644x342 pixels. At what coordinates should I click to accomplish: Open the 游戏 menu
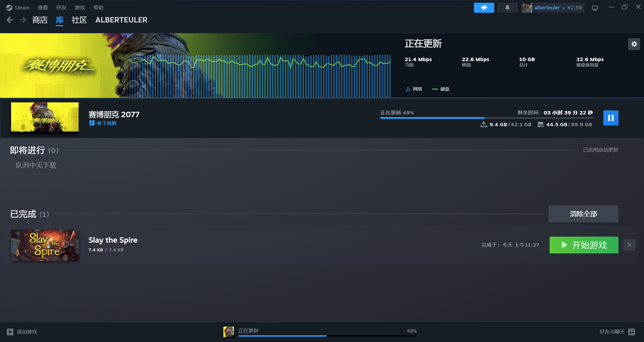pyautogui.click(x=80, y=7)
